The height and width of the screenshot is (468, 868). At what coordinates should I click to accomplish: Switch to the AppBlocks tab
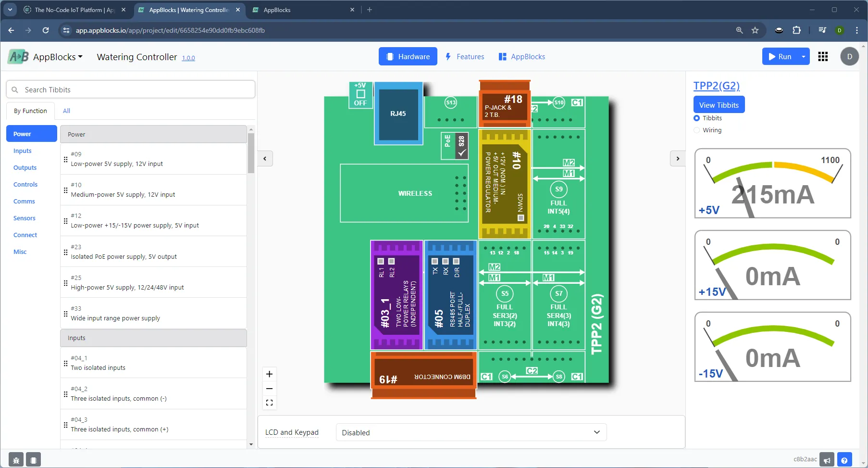(x=521, y=57)
